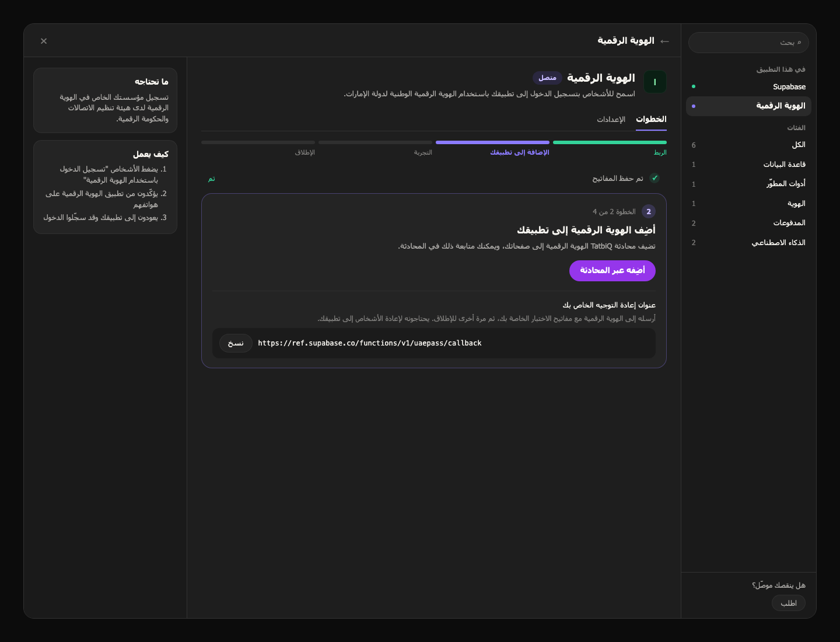The width and height of the screenshot is (840, 642).
Task: Click the green checkmark next to تم حفظ المفاتيح
Action: pos(654,178)
